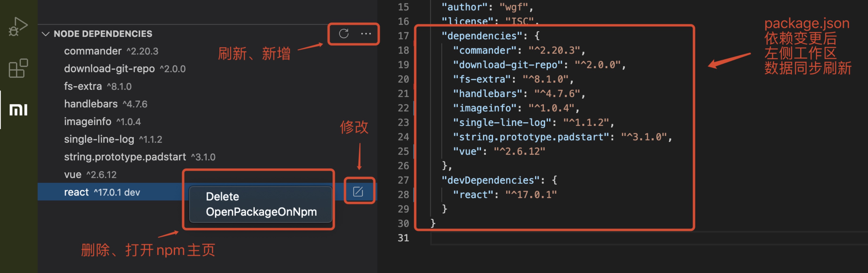868x273 pixels.
Task: Click "^4.7.6" value on line 21
Action: pyautogui.click(x=557, y=93)
